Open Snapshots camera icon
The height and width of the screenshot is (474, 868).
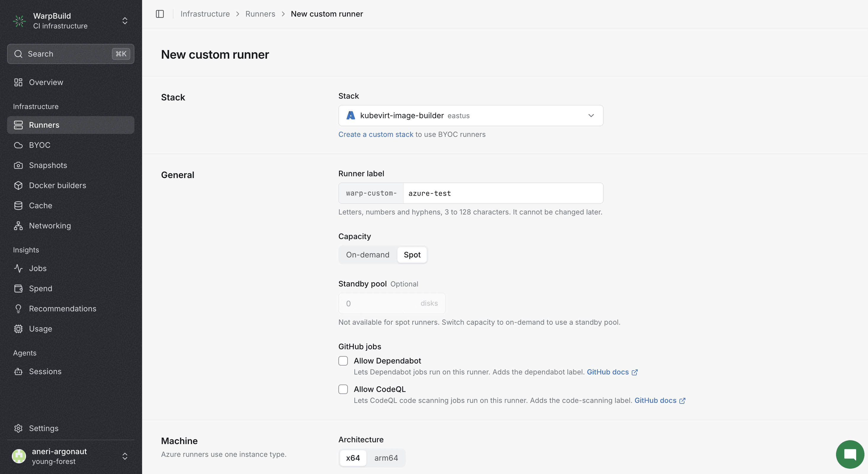[18, 165]
